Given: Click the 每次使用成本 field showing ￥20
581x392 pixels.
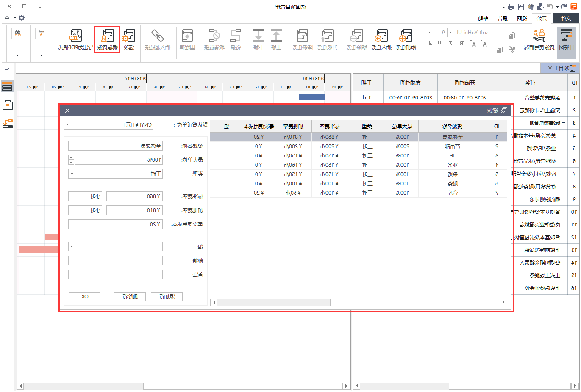Looking at the screenshot, I should tap(115, 224).
